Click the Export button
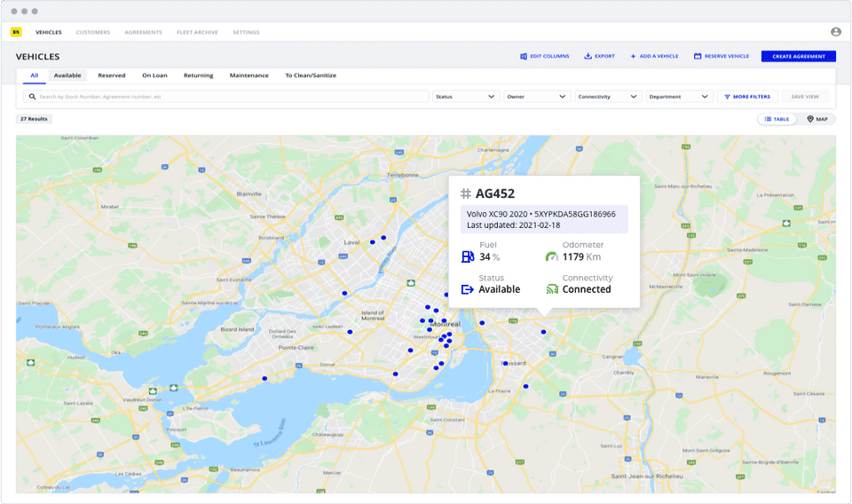This screenshot has width=852, height=504. coord(599,56)
